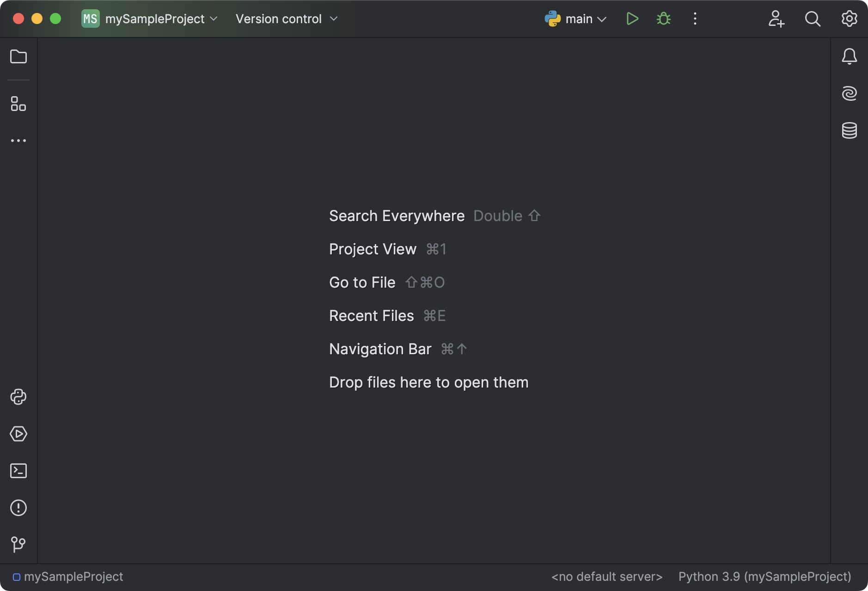Open IDE settings with the gear icon

click(849, 18)
